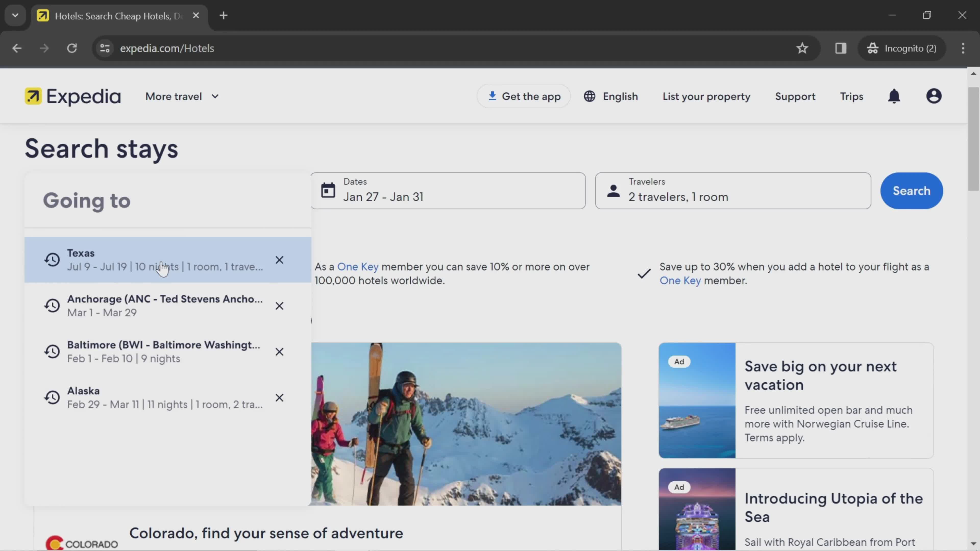Click the user account profile icon

(934, 96)
